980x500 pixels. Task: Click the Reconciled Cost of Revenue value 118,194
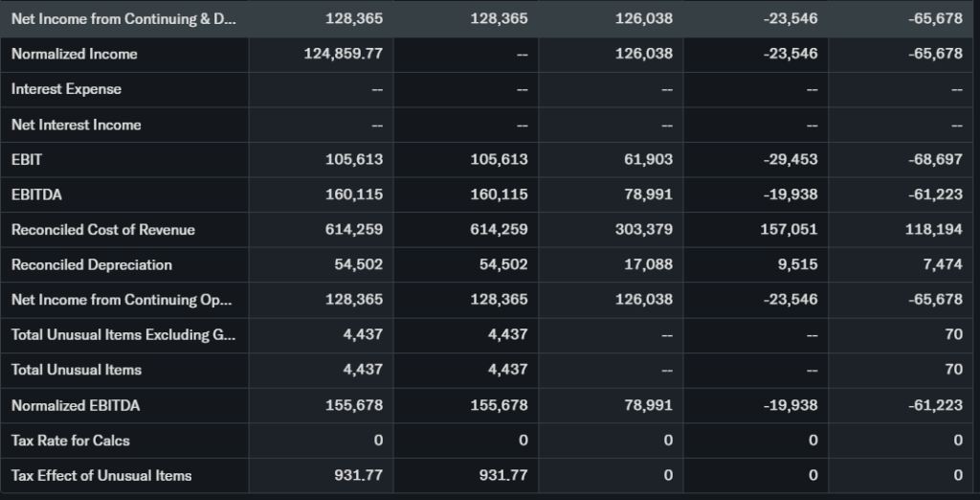coord(935,230)
